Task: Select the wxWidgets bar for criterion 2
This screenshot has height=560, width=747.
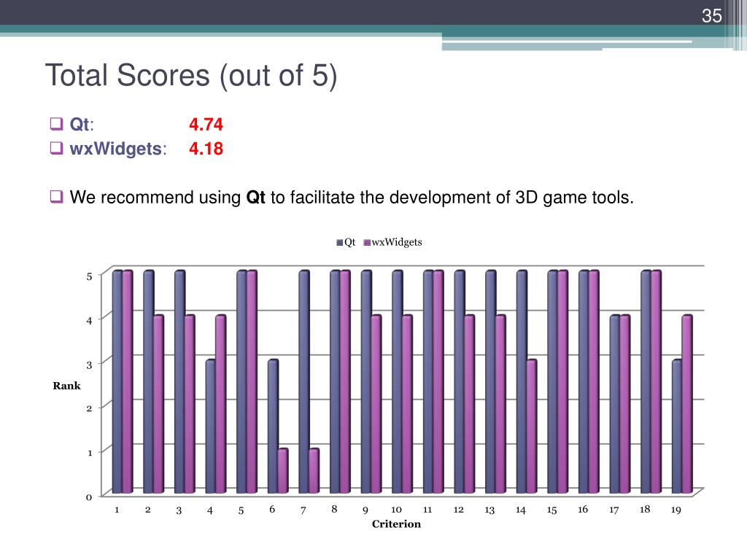Action: [x=158, y=404]
